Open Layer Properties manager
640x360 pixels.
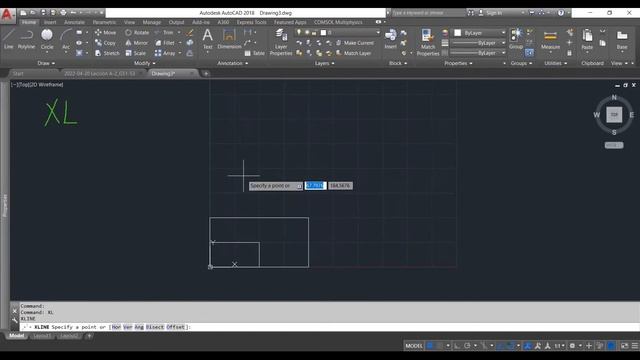281,42
